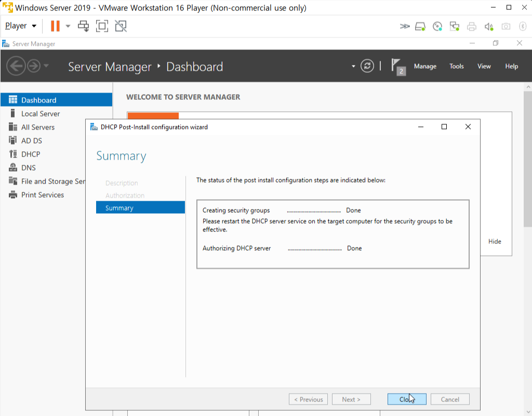Select Print Services in the navigation pane
Screen dimensions: 532x416
44,195
